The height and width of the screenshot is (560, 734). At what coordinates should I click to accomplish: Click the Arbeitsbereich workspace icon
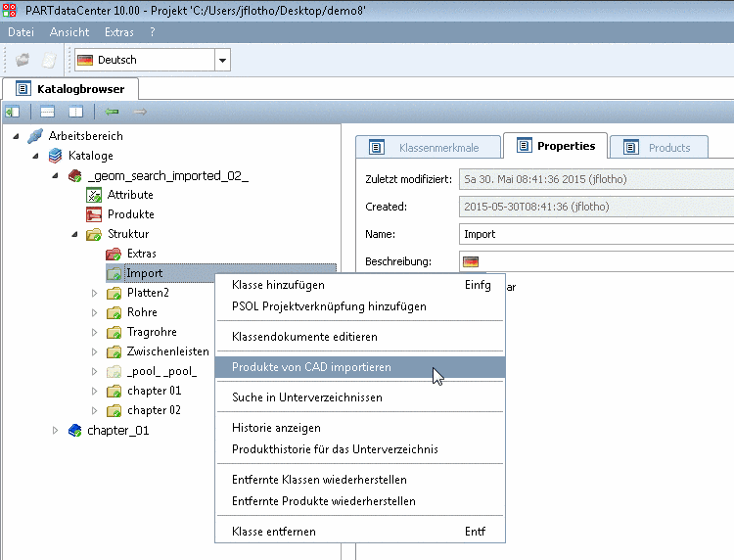click(35, 136)
